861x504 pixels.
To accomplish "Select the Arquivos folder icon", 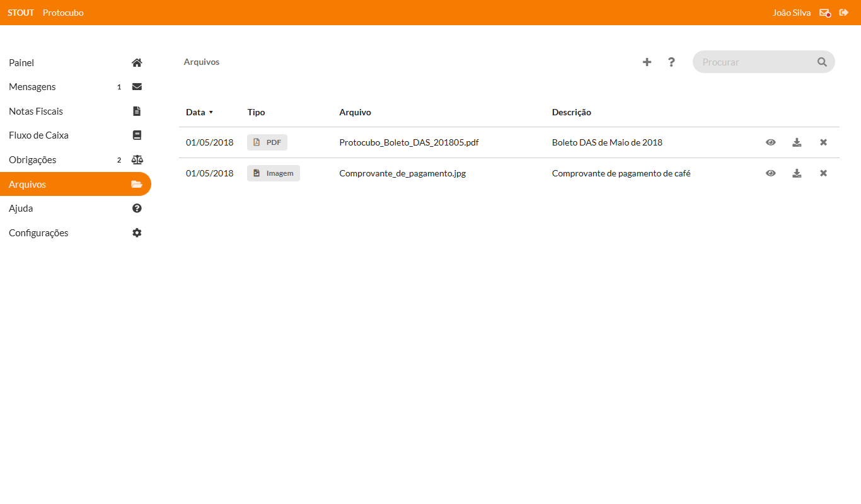I will pyautogui.click(x=137, y=184).
